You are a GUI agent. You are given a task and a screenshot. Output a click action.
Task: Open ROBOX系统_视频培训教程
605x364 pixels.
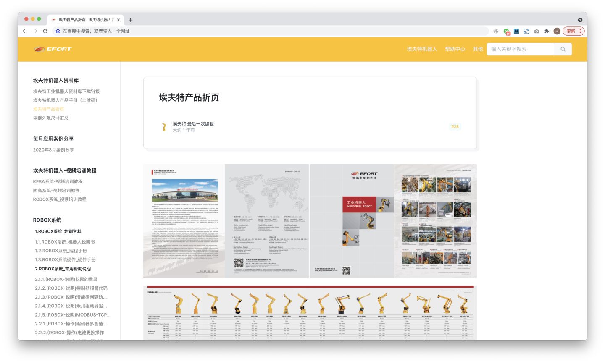coord(60,199)
